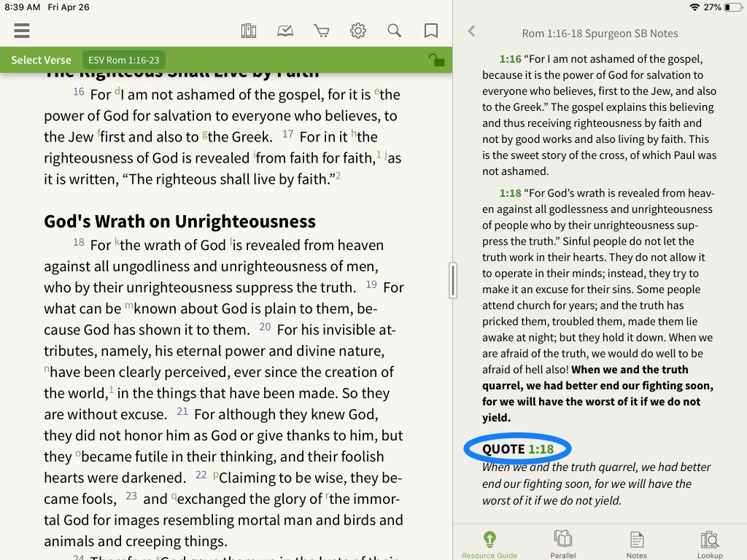Switch to the Resource Guide tab

[x=489, y=545]
